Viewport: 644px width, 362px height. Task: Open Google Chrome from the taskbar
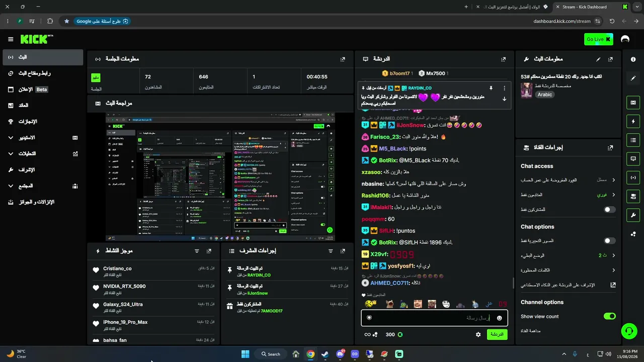point(310,354)
